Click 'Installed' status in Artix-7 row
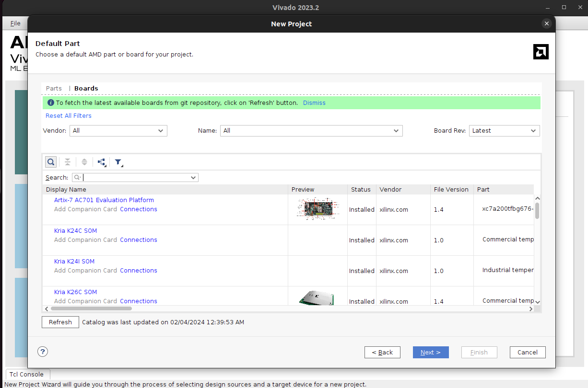This screenshot has width=588, height=388. click(362, 209)
